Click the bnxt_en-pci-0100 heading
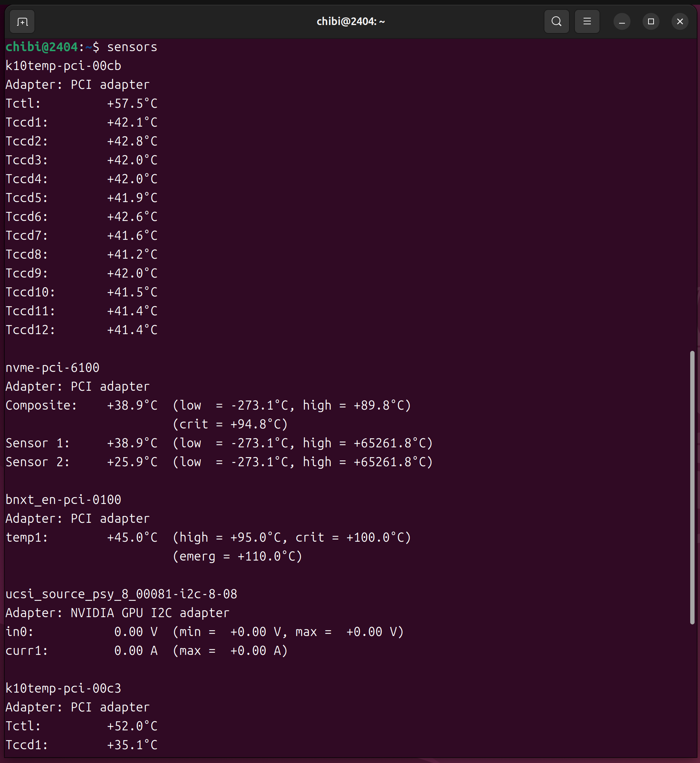The height and width of the screenshot is (763, 700). (63, 500)
